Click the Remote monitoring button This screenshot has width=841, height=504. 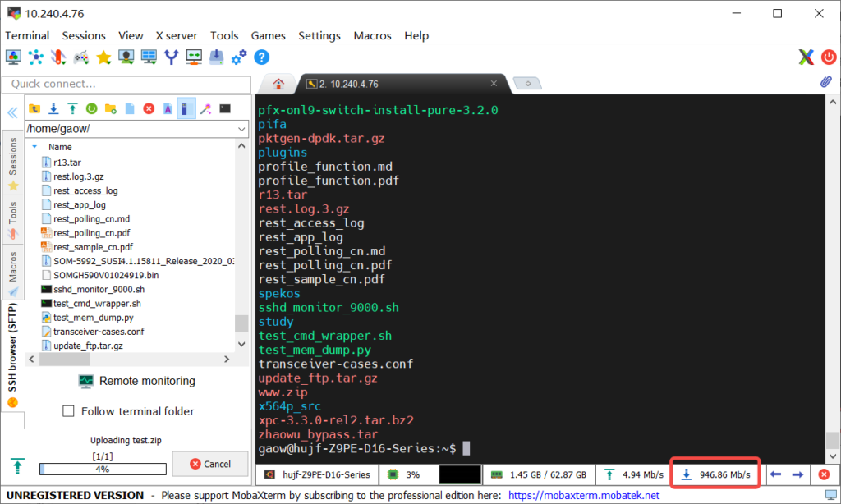pyautogui.click(x=137, y=381)
